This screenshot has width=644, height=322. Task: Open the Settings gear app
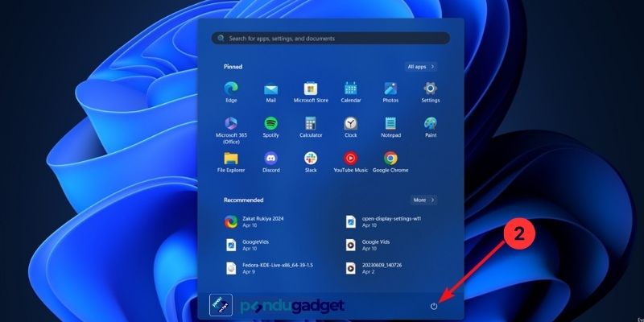pyautogui.click(x=431, y=92)
